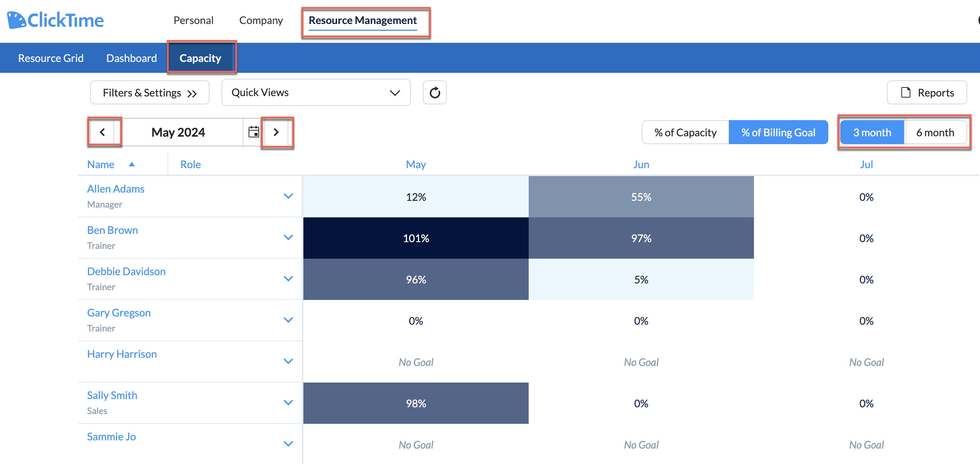Select % of Billing Goal view
Viewport: 980px width, 464px height.
[x=778, y=132]
